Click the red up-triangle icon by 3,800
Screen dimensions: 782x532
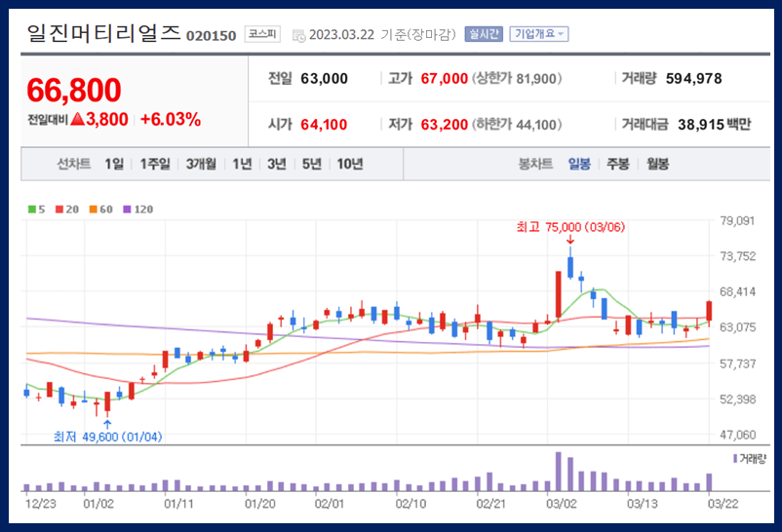point(77,119)
